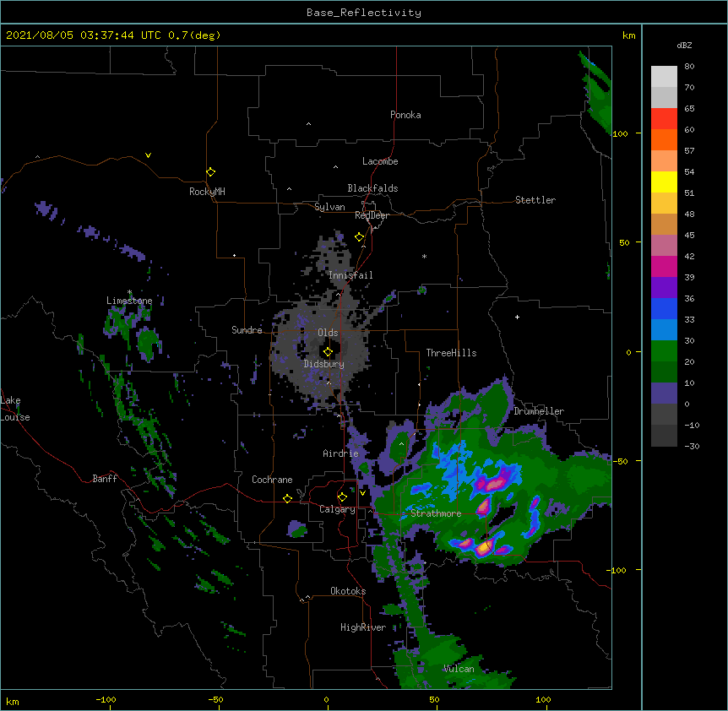Click the white asterisk above Limestone label
The width and height of the screenshot is (728, 711).
[x=129, y=292]
